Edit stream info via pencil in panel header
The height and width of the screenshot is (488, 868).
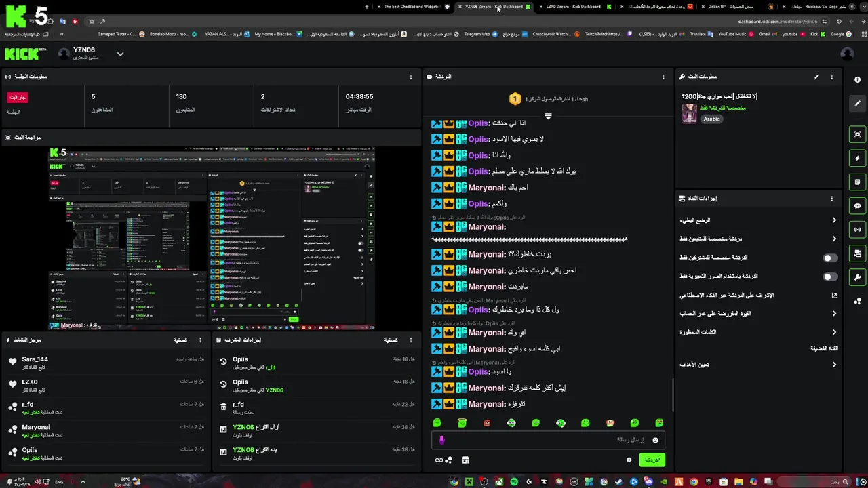(816, 77)
